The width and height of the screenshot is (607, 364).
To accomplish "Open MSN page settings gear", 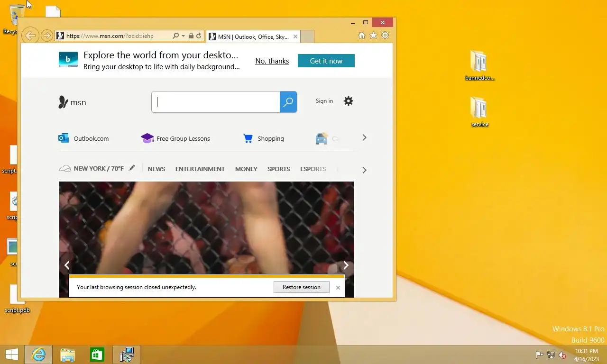I will pos(349,101).
